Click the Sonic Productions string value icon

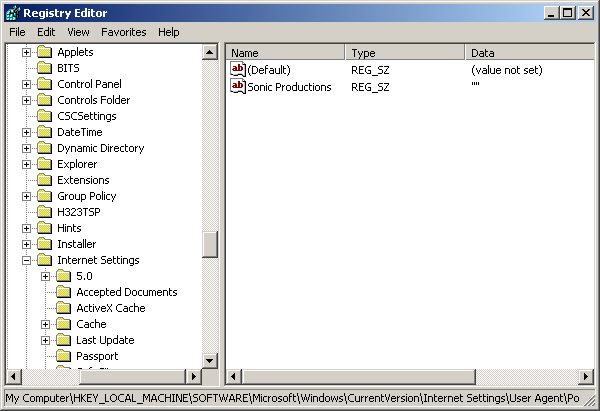pyautogui.click(x=238, y=87)
